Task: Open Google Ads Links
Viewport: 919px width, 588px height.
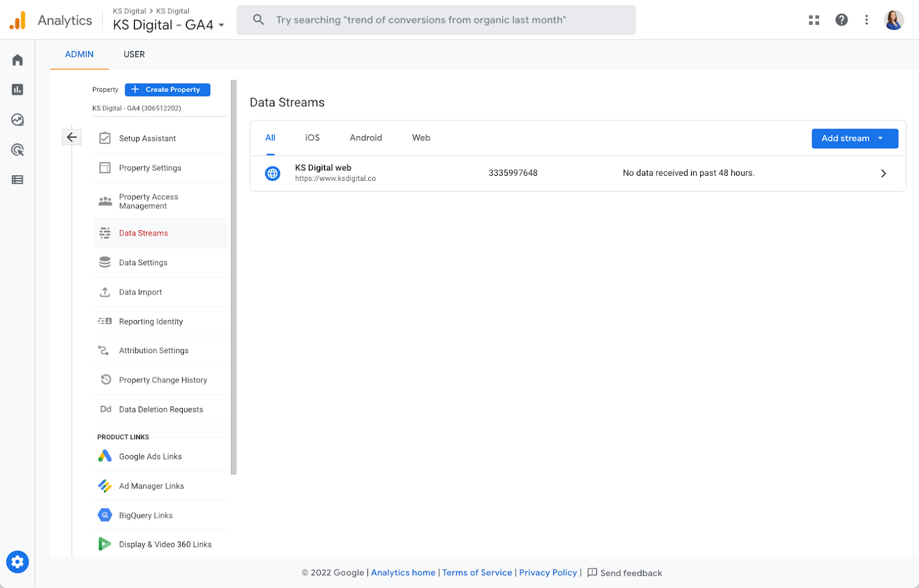Action: pyautogui.click(x=160, y=457)
